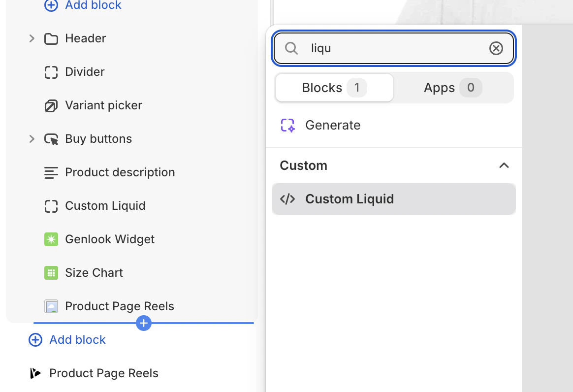Select the Product description block icon
This screenshot has height=392, width=573.
point(51,172)
